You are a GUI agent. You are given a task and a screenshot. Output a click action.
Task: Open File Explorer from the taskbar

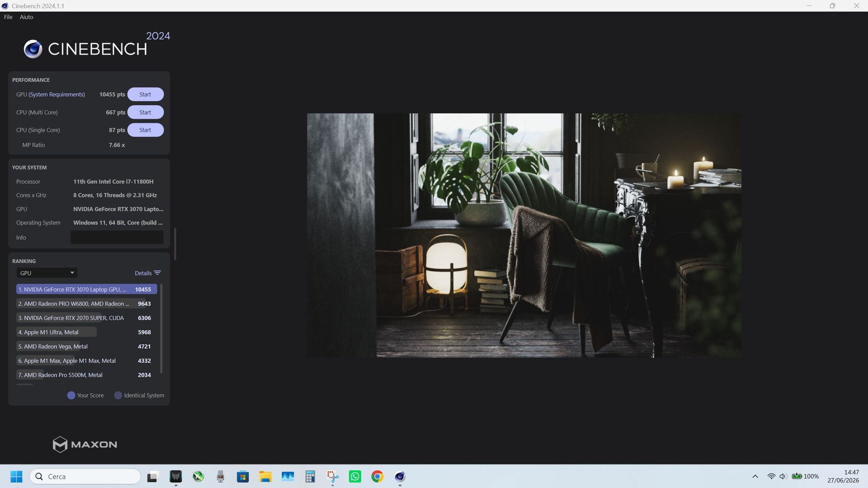(265, 477)
